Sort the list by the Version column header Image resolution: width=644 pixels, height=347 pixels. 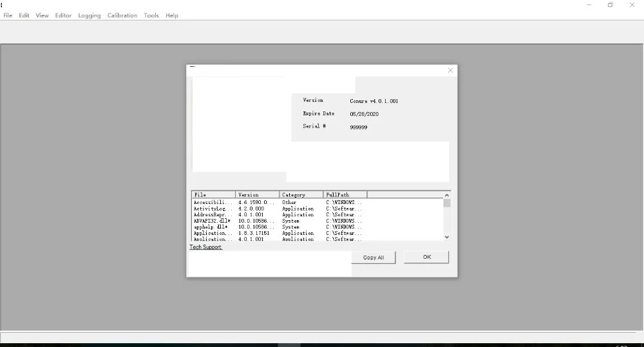tap(257, 194)
